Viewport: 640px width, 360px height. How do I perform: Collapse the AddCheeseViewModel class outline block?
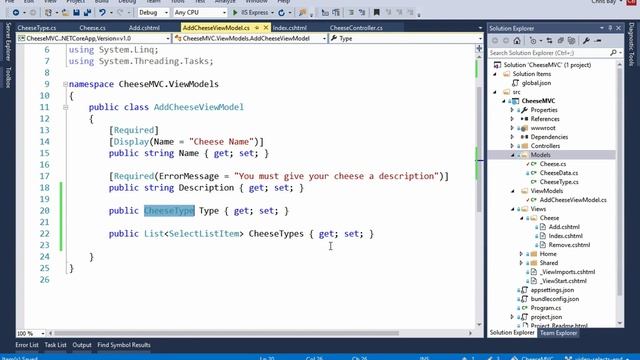(x=65, y=107)
